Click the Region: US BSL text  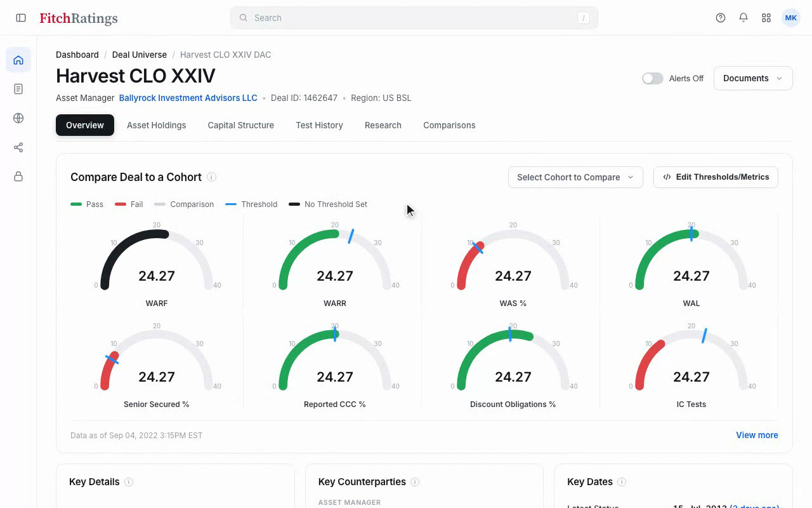[x=381, y=98]
